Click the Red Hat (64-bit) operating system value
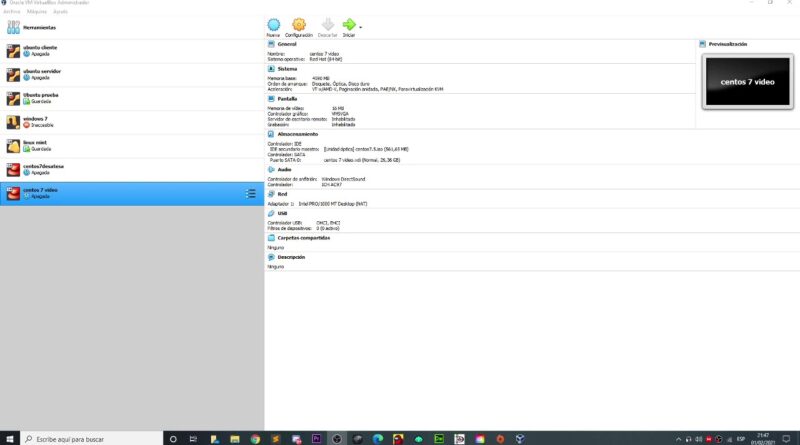The width and height of the screenshot is (800, 445). [x=326, y=59]
